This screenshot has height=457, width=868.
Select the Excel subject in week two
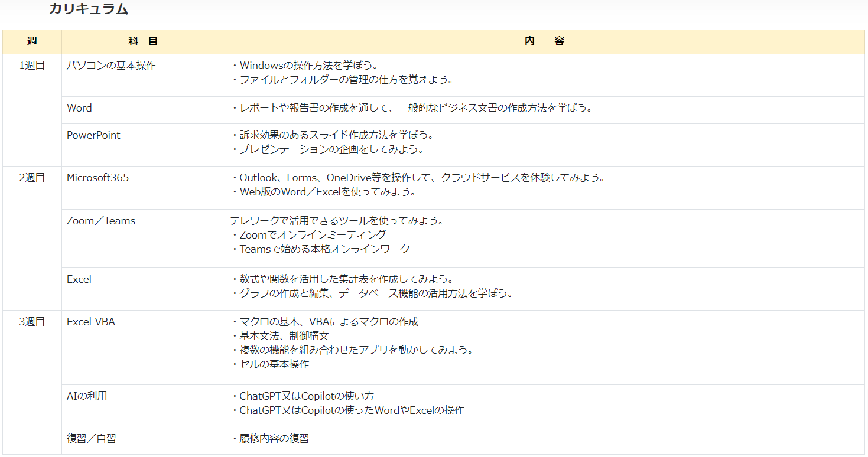(79, 279)
